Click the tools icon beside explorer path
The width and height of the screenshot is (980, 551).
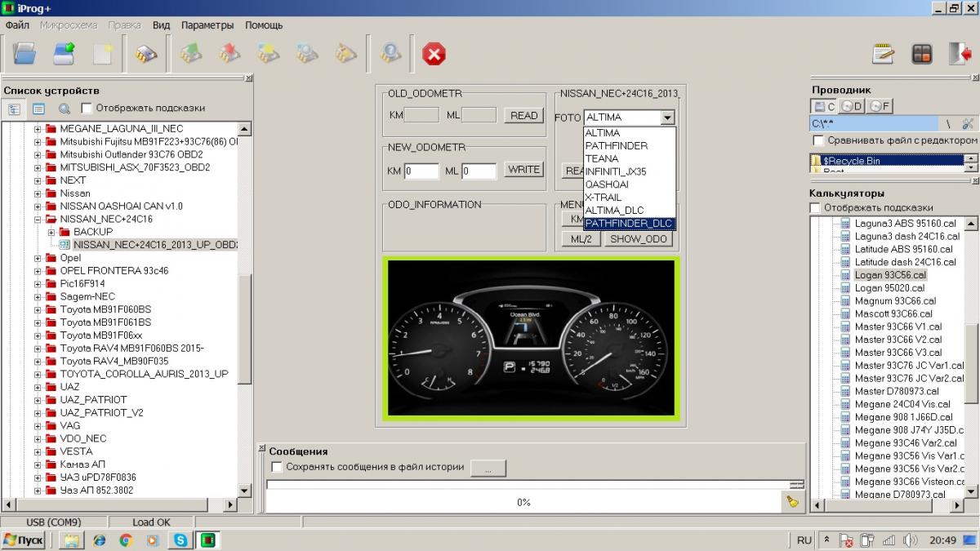point(968,124)
